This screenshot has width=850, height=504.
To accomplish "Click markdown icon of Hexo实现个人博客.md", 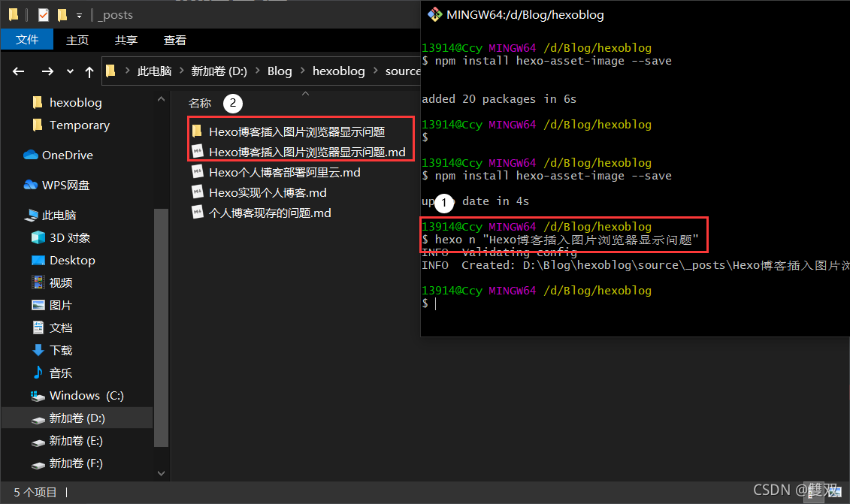I will (x=198, y=192).
